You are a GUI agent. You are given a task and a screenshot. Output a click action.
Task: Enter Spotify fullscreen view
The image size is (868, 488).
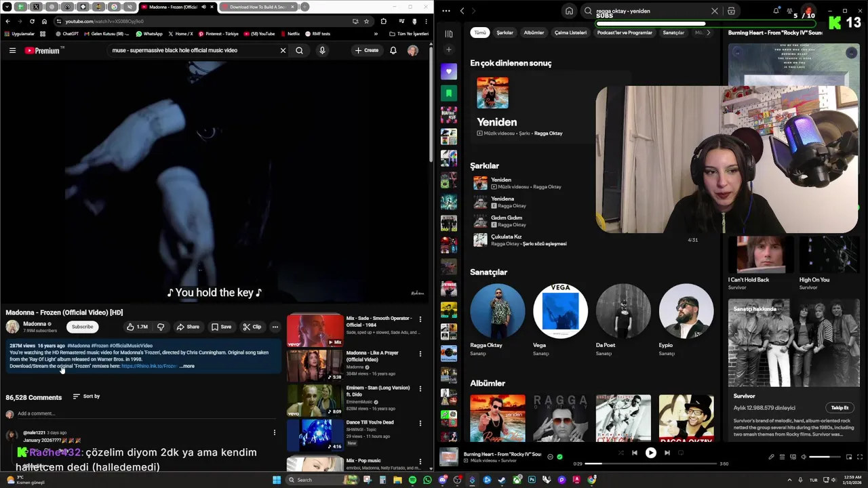click(861, 457)
